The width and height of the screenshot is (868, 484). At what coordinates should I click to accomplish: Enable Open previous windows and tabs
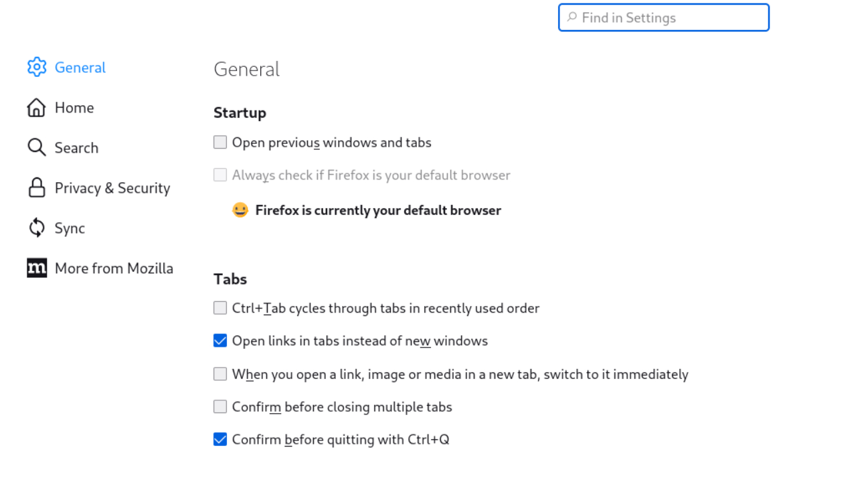[220, 142]
